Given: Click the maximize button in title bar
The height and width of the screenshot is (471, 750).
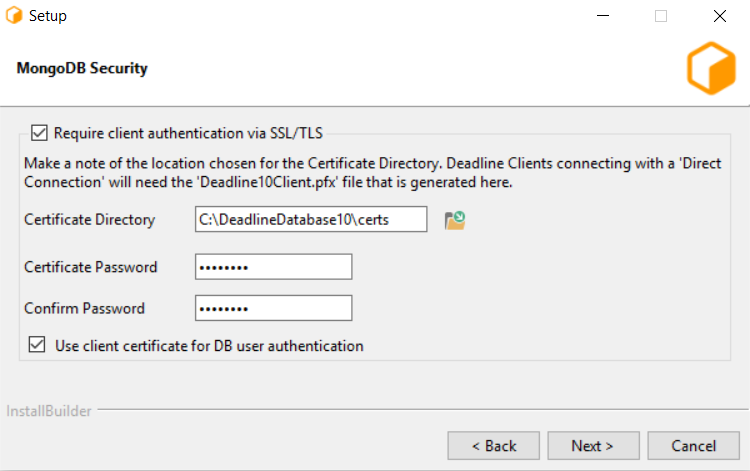Looking at the screenshot, I should 660,16.
